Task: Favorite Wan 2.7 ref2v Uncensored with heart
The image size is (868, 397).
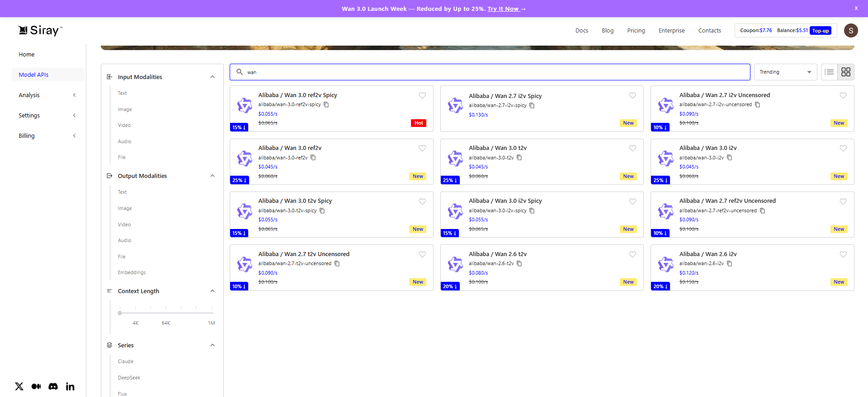Action: [x=843, y=201]
